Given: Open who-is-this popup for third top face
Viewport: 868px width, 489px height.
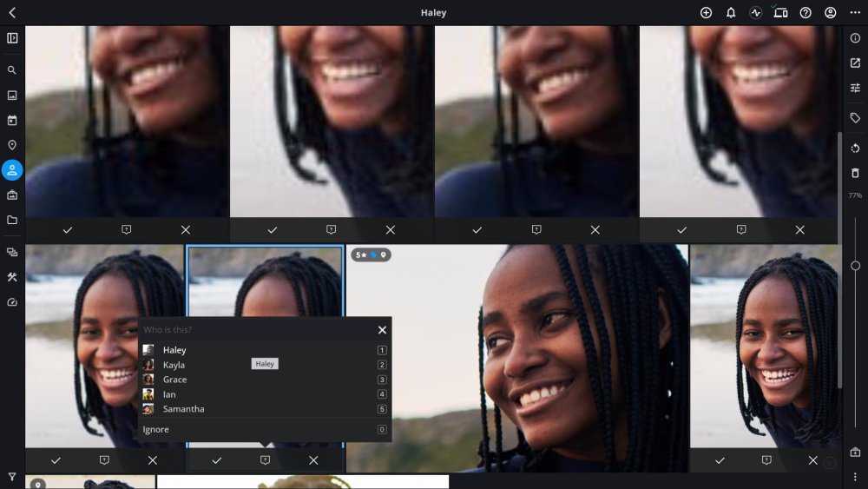Looking at the screenshot, I should coord(536,230).
